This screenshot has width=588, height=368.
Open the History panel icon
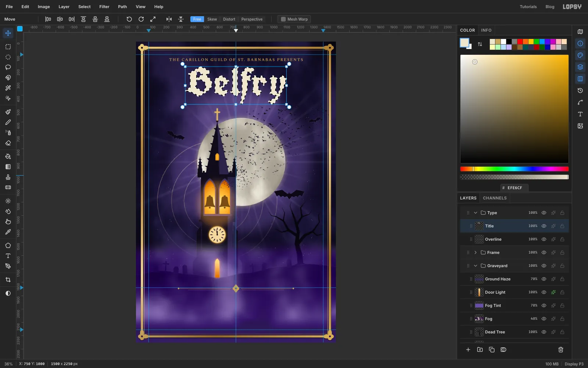(580, 91)
